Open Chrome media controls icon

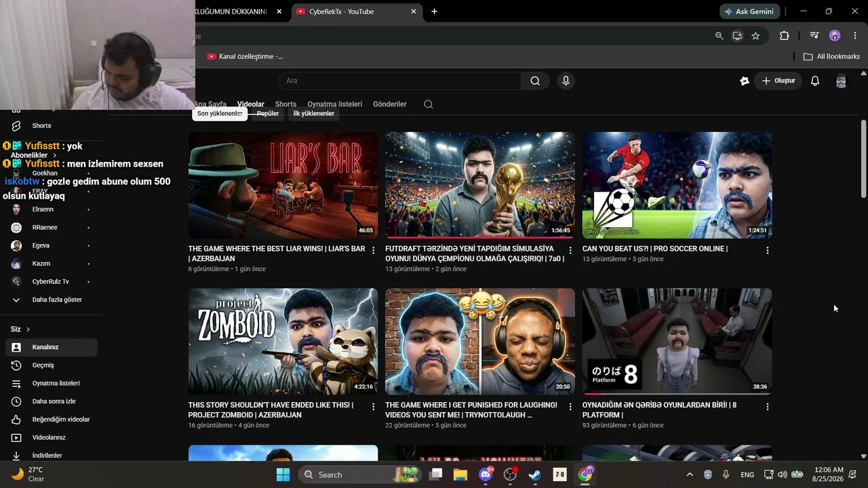point(814,36)
